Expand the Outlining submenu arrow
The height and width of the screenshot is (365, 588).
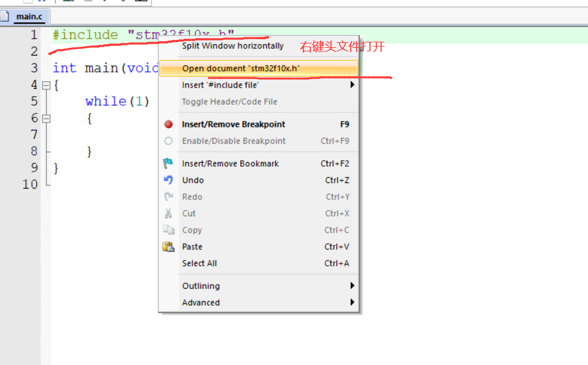click(352, 286)
